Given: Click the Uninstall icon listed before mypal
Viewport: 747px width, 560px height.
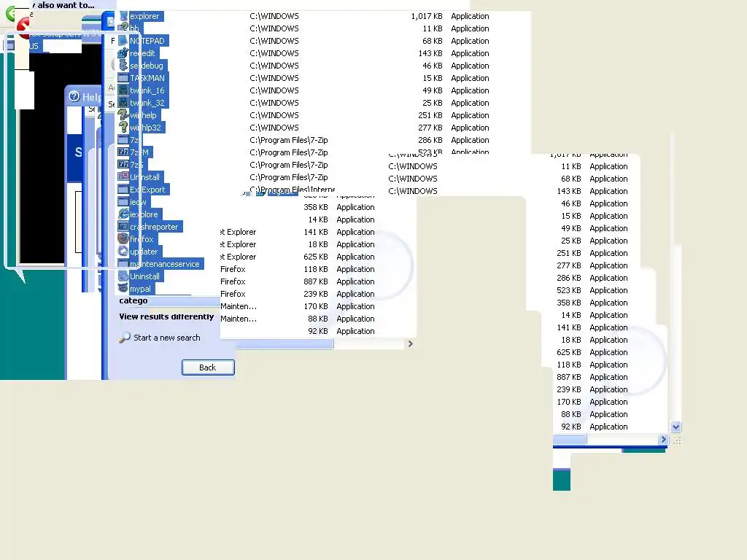Looking at the screenshot, I should point(123,276).
